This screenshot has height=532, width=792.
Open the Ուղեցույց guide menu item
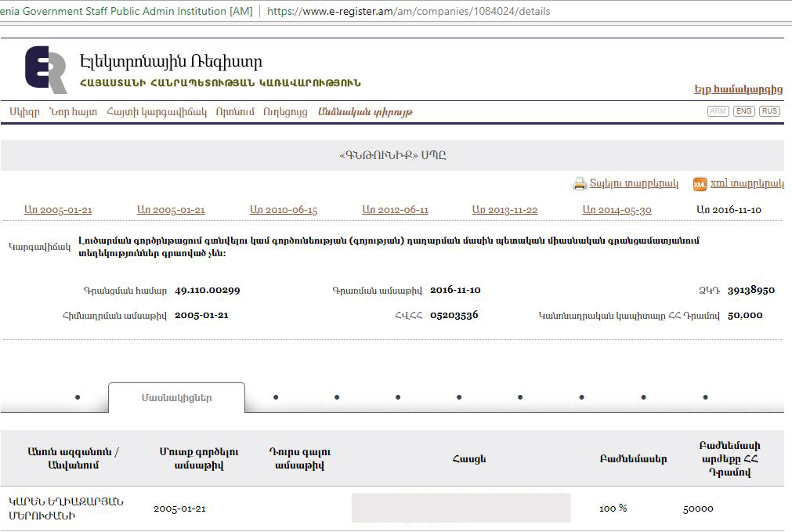coord(285,112)
